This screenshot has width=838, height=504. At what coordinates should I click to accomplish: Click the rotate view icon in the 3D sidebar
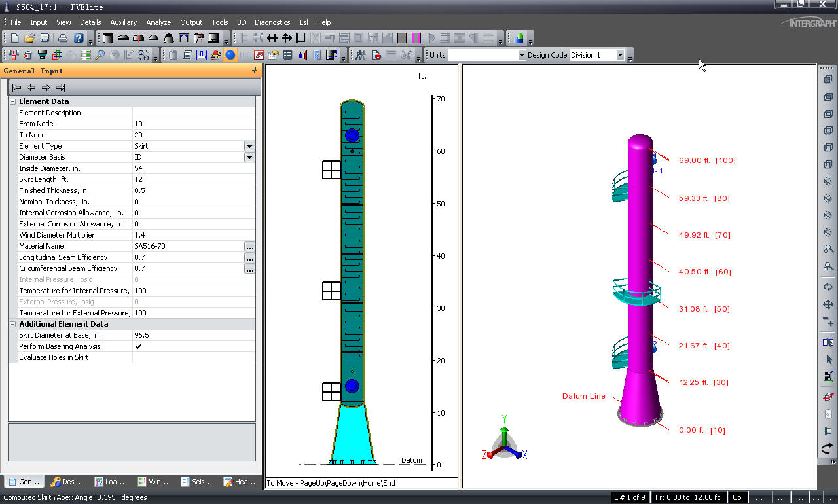point(828,287)
